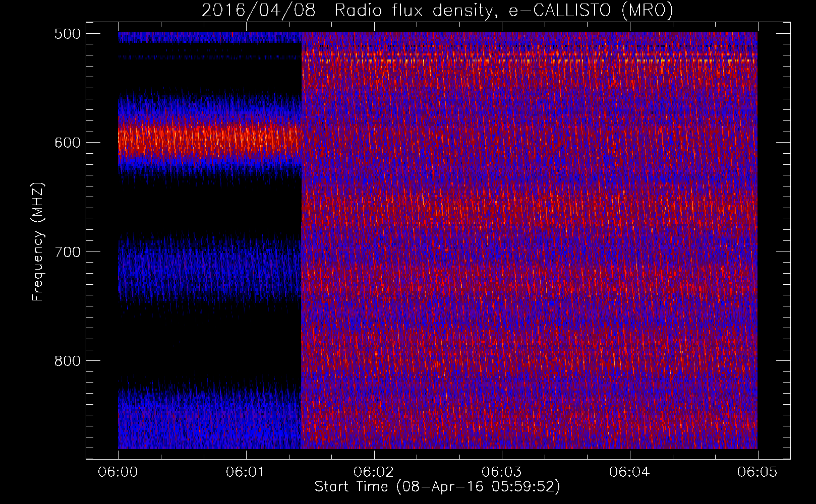Screen dimensions: 816x504
Task: Click the red emission band near 600 MHz before 06:01
Action: tap(209, 141)
